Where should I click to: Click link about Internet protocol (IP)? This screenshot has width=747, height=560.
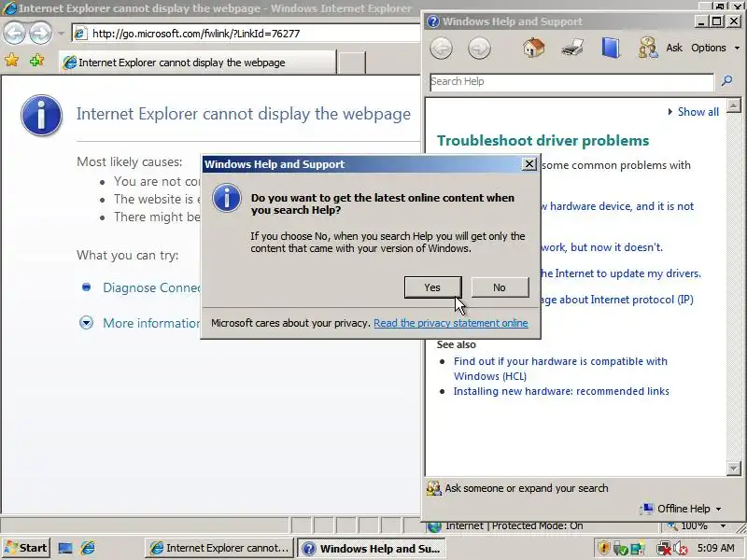click(617, 300)
